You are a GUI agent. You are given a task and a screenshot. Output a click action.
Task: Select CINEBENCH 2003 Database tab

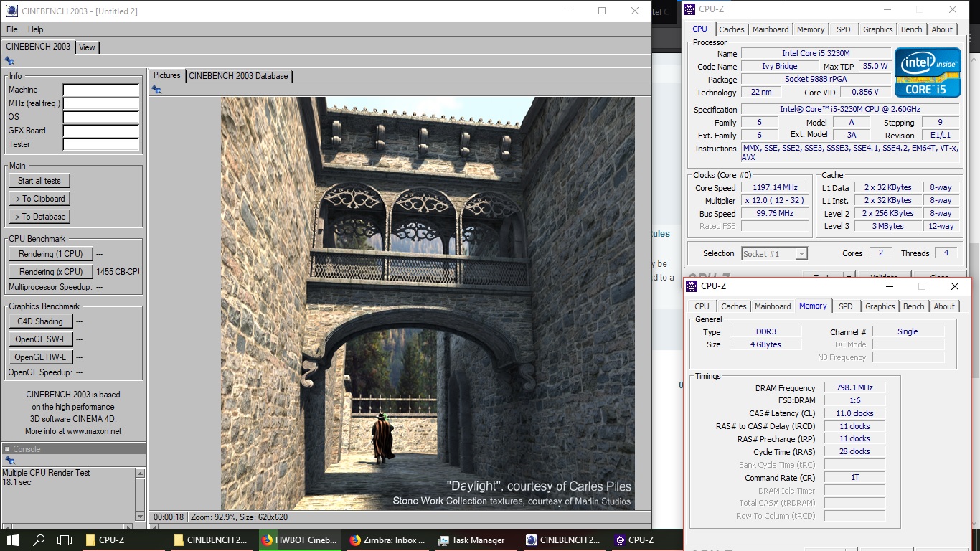(x=239, y=76)
